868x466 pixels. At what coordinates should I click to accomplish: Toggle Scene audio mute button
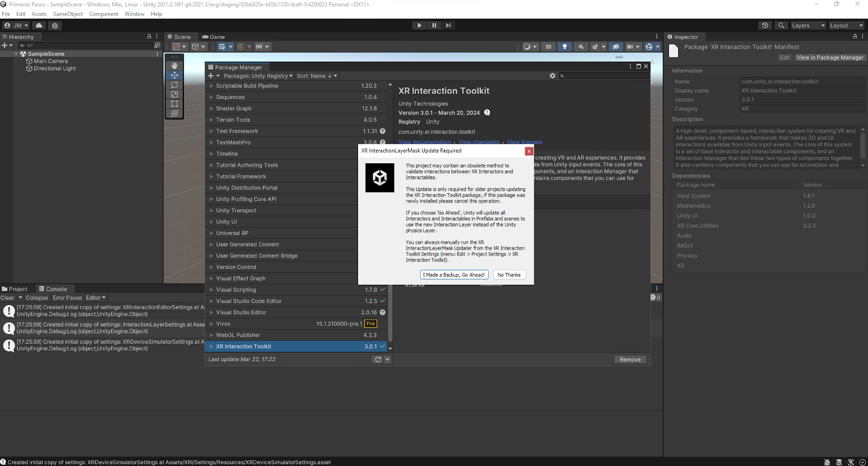click(581, 47)
